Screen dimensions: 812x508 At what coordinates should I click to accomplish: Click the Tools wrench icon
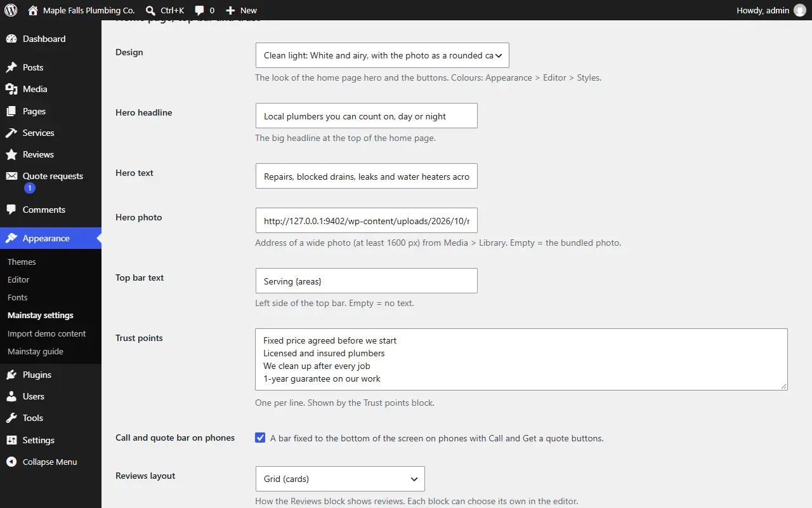11,418
